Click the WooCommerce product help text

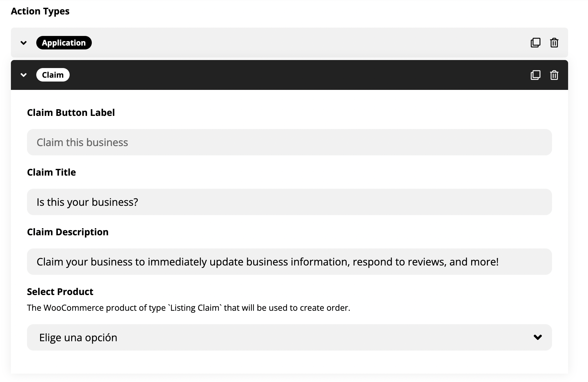[188, 308]
